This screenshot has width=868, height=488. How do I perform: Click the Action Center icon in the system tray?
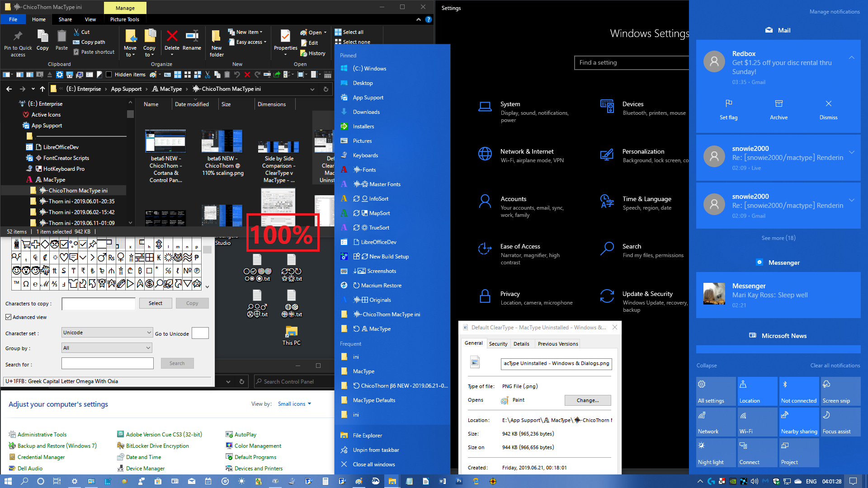point(853,481)
